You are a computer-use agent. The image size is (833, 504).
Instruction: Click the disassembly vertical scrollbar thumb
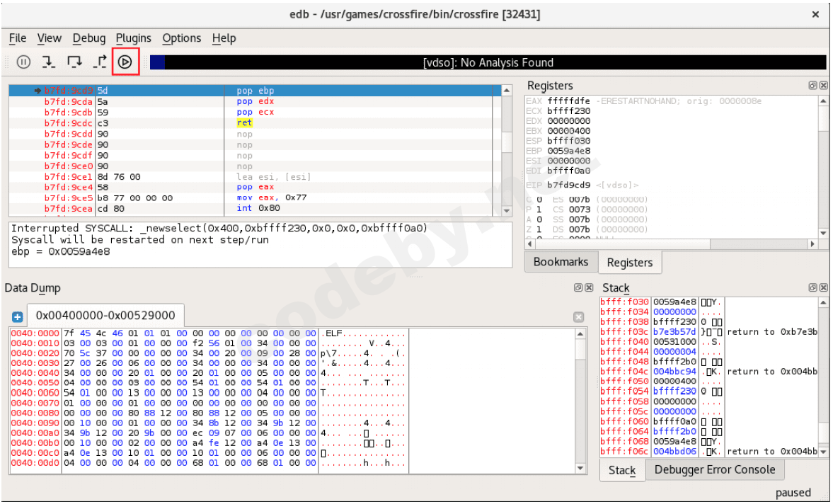506,142
